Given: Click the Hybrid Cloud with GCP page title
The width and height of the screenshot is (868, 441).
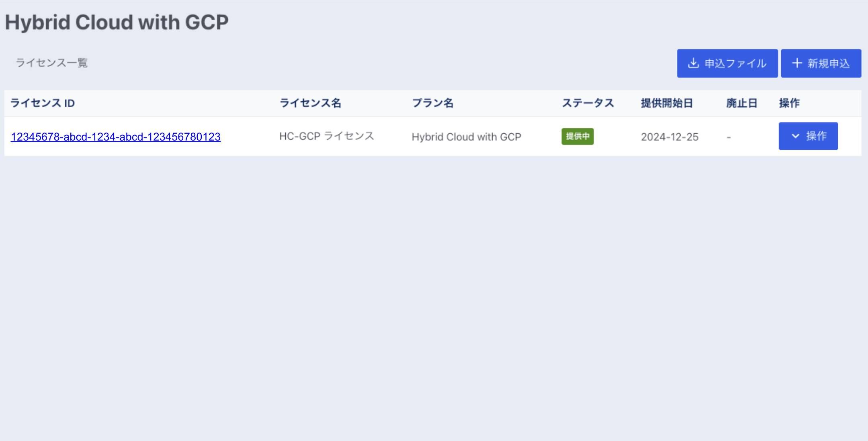Looking at the screenshot, I should tap(117, 22).
